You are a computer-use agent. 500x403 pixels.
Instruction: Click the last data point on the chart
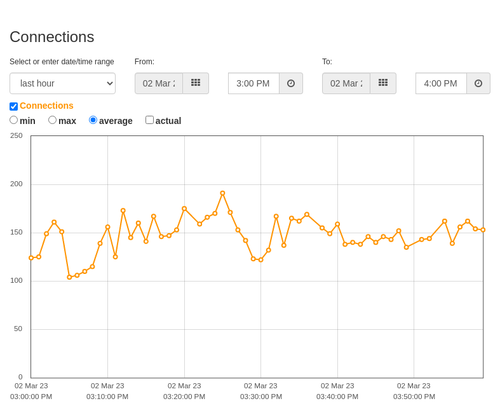[x=483, y=230]
